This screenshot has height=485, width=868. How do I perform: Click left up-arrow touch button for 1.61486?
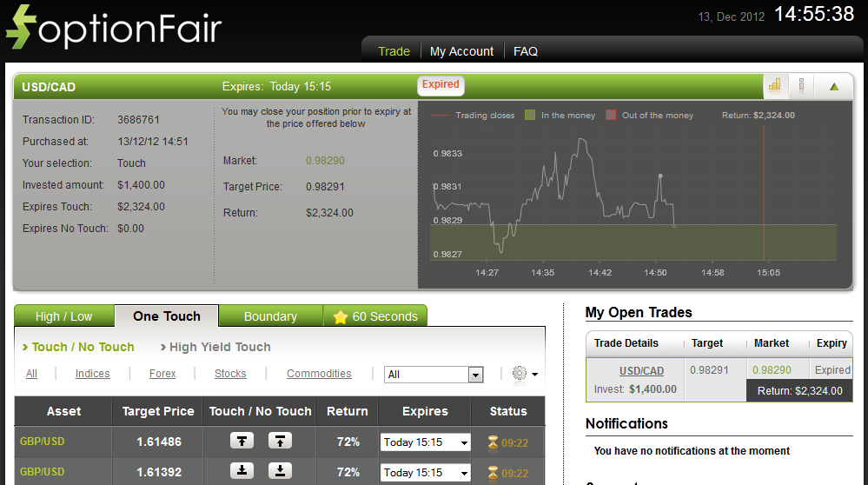242,442
